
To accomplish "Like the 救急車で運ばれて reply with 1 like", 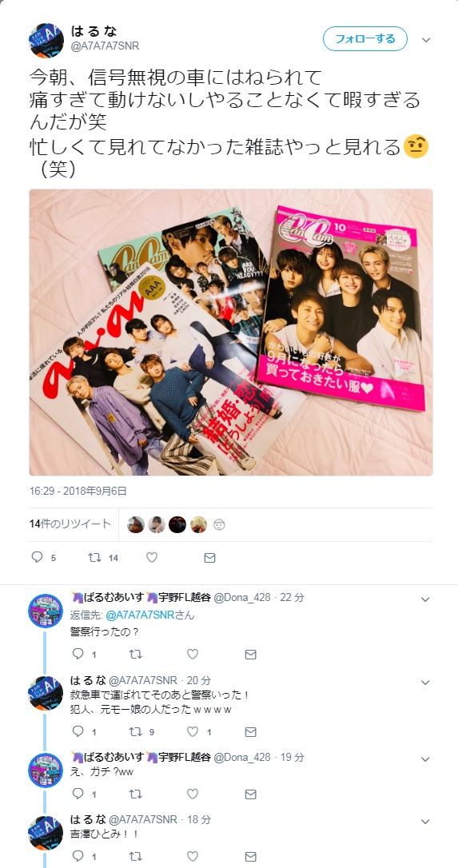I will (x=192, y=732).
